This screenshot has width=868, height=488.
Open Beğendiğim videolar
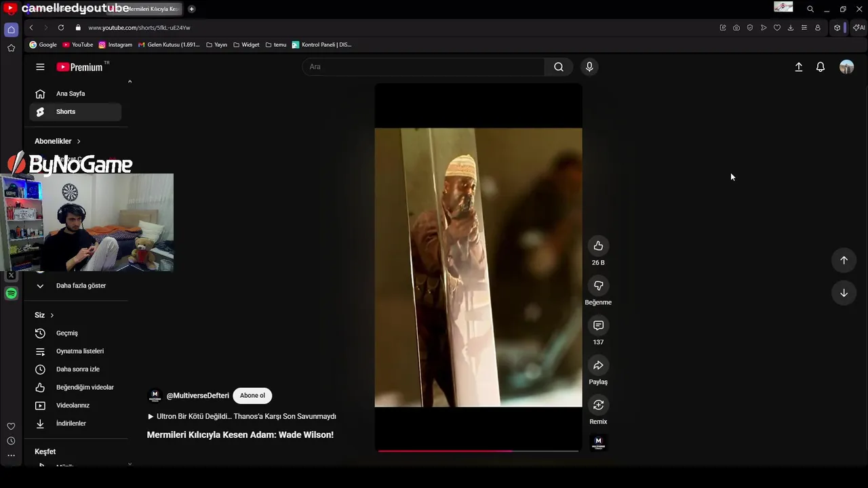(x=75, y=388)
